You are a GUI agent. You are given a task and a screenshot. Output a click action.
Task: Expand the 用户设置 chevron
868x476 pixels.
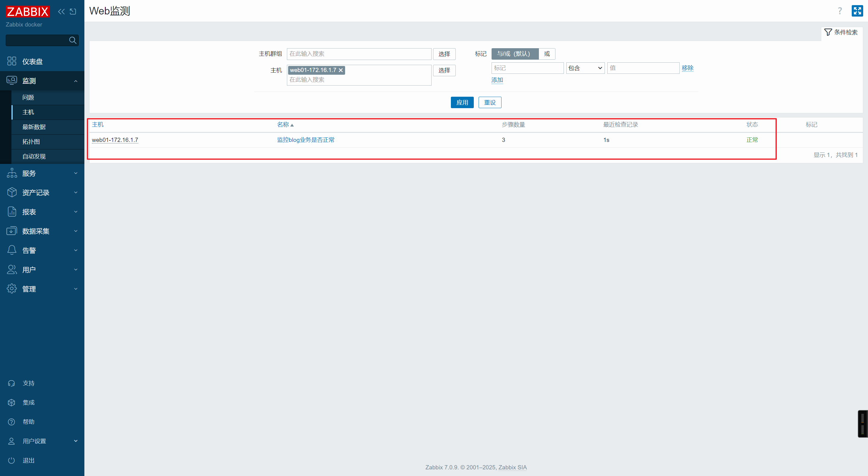point(76,441)
